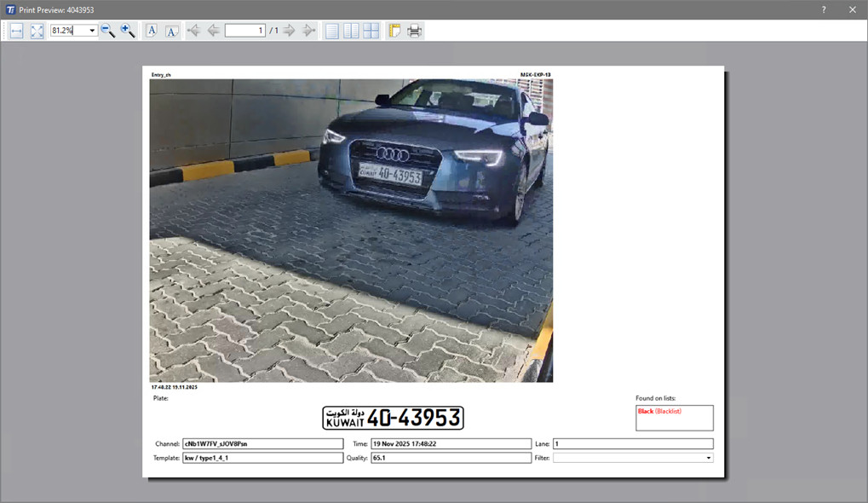Click the Channel text field
The width and height of the screenshot is (868, 503).
point(262,444)
